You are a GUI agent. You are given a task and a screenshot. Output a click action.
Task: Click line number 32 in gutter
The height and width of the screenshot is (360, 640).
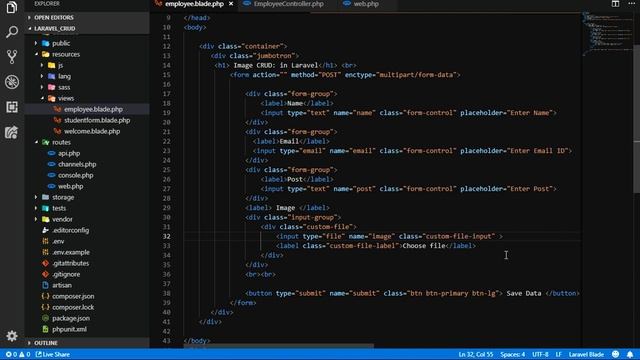click(167, 236)
